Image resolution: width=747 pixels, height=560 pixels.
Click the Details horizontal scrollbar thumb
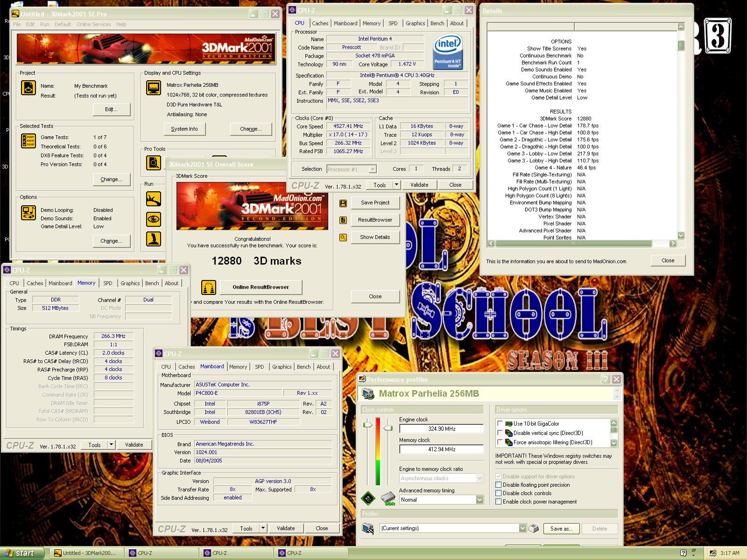574,243
